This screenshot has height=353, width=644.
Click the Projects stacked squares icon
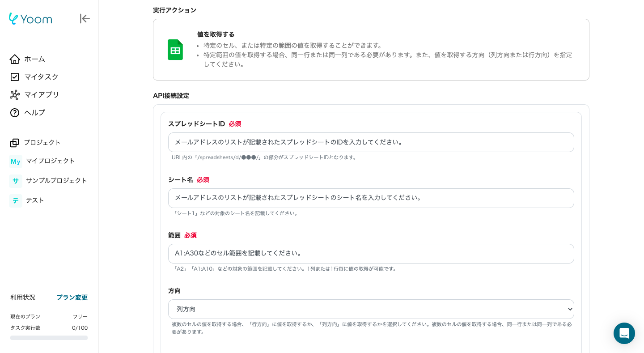point(15,143)
